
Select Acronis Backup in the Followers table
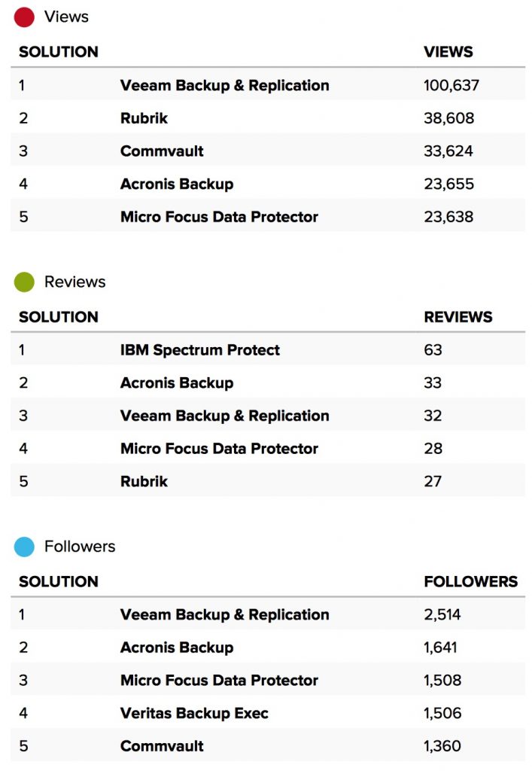point(177,648)
